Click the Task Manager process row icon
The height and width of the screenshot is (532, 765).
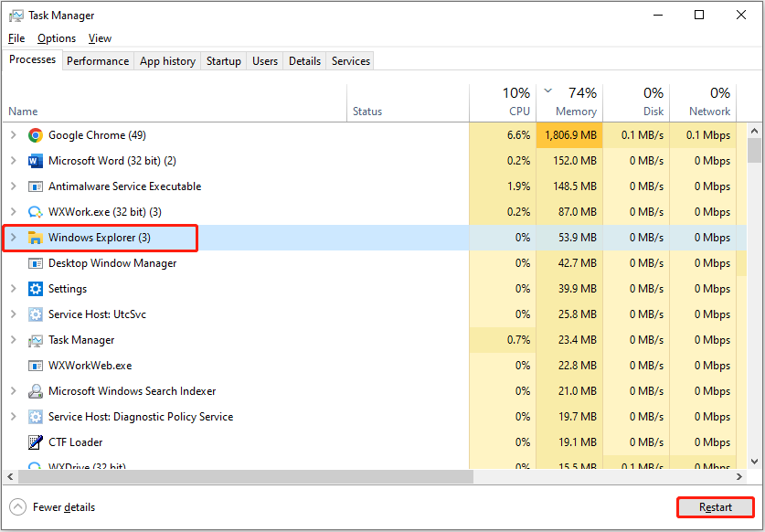click(36, 340)
